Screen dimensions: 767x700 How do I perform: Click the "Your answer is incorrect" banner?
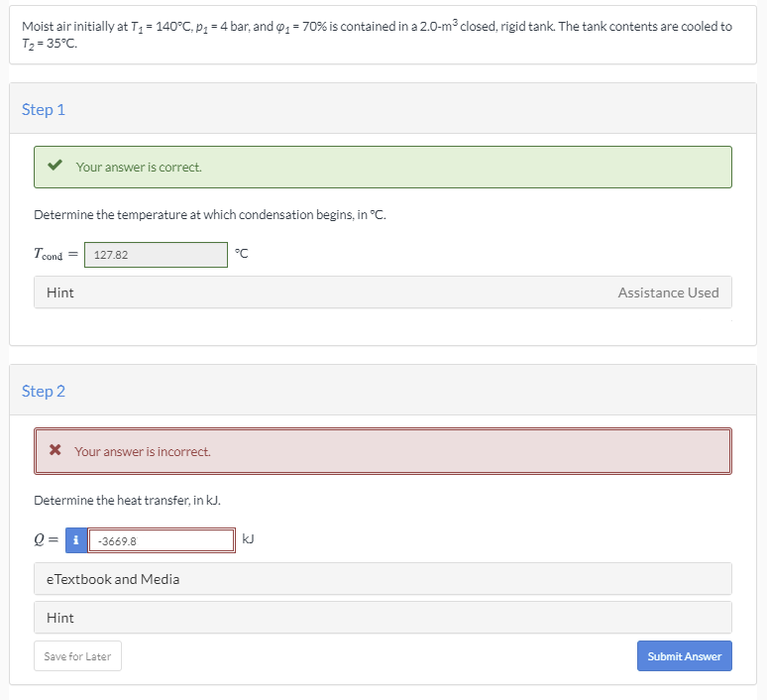[x=382, y=451]
